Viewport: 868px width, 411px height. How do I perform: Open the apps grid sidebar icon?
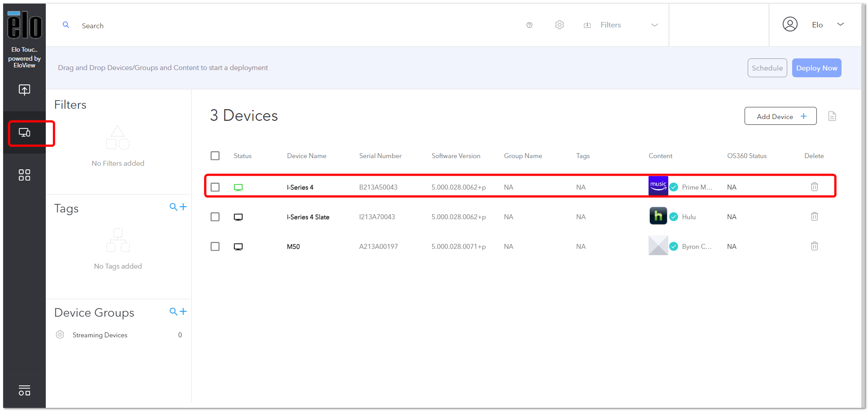25,175
